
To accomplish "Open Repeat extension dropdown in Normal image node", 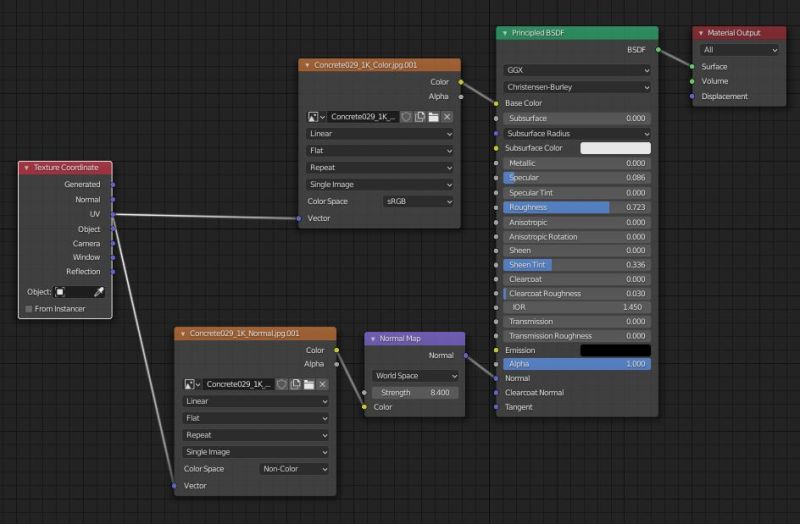I will [255, 435].
